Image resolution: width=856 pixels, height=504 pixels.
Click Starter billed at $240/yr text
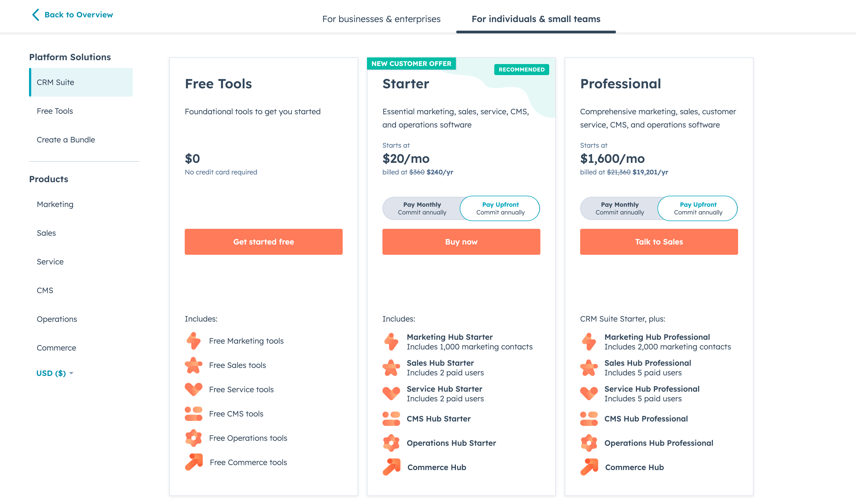click(x=418, y=172)
